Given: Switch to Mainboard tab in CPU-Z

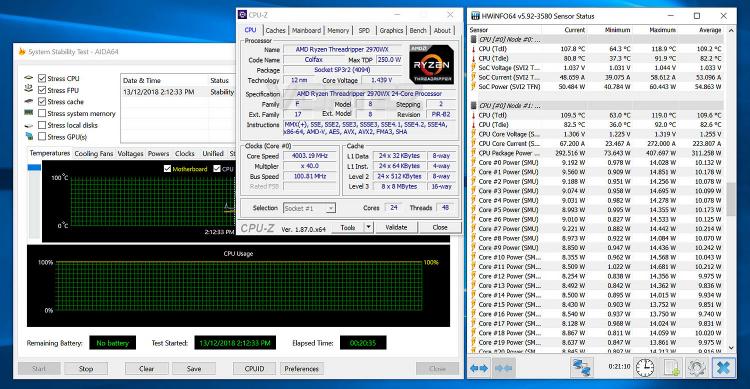Looking at the screenshot, I should pos(307,30).
